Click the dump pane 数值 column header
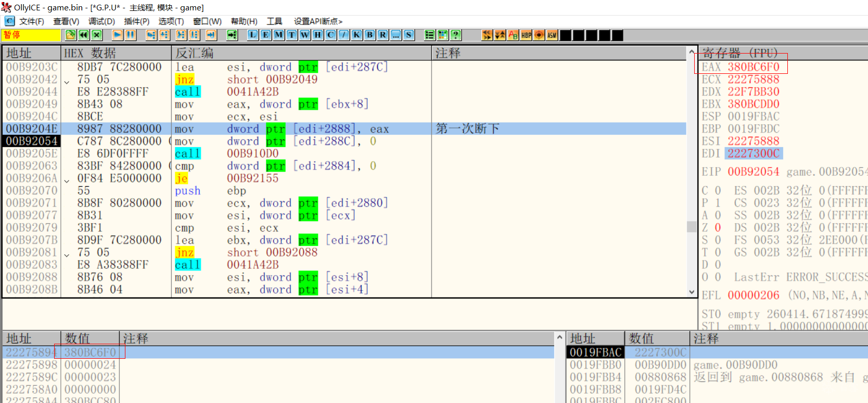The image size is (868, 403). pyautogui.click(x=91, y=339)
